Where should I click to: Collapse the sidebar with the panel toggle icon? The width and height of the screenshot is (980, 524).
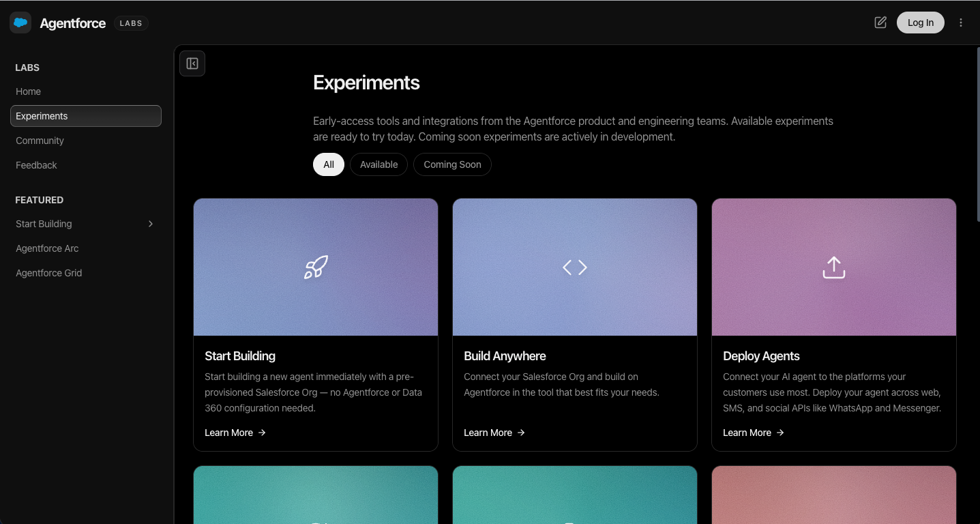click(192, 63)
